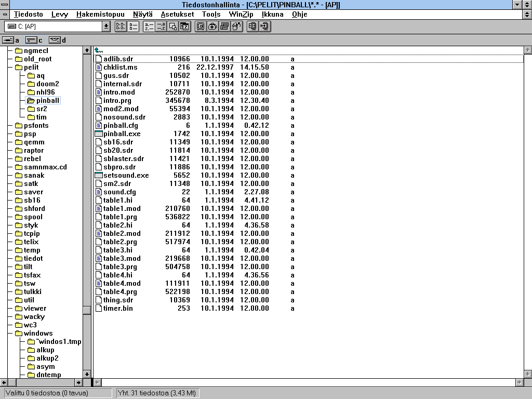
Task: Sort files by name (a-z icon)
Action: [149, 26]
